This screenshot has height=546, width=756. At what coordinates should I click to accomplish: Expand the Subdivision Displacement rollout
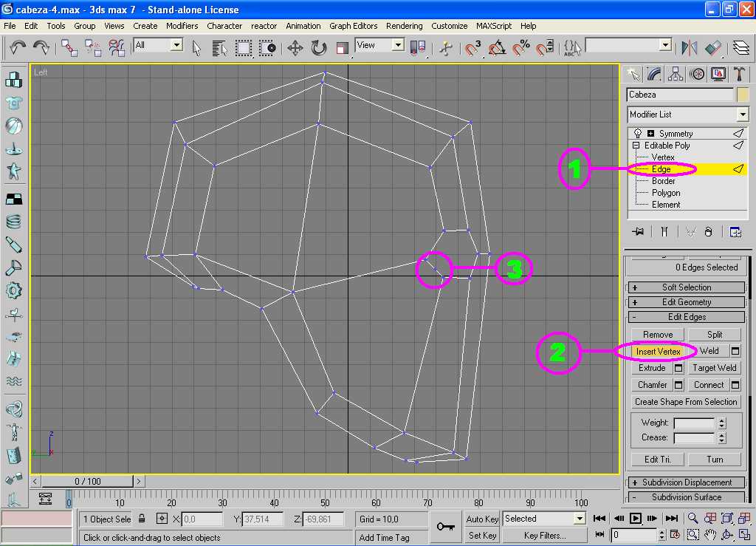687,482
